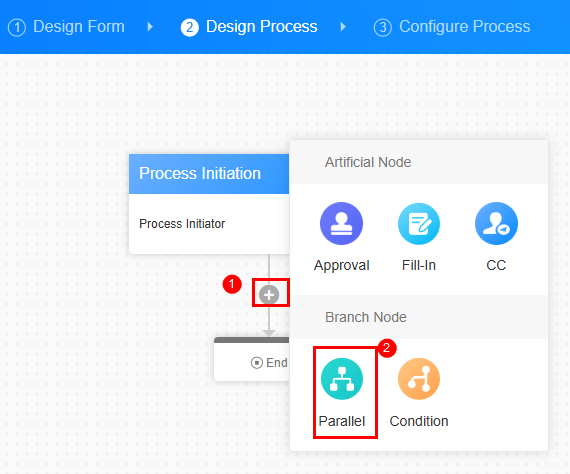Go to Configure Process step
This screenshot has width=570, height=474.
(452, 27)
